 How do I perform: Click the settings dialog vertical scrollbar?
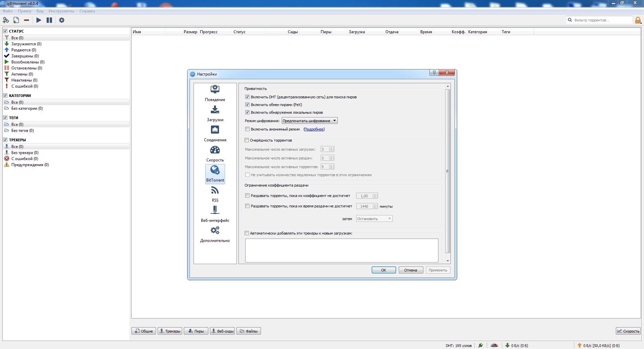click(447, 171)
